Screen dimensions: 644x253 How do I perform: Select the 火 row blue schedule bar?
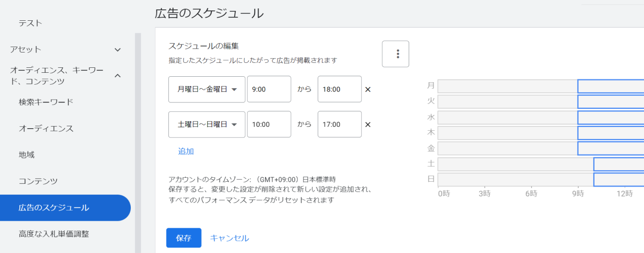[611, 102]
